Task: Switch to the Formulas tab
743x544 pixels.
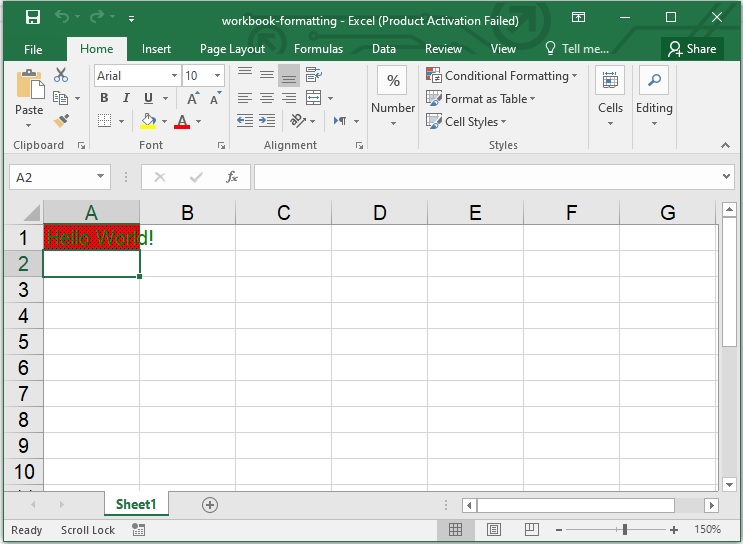Action: pos(318,49)
